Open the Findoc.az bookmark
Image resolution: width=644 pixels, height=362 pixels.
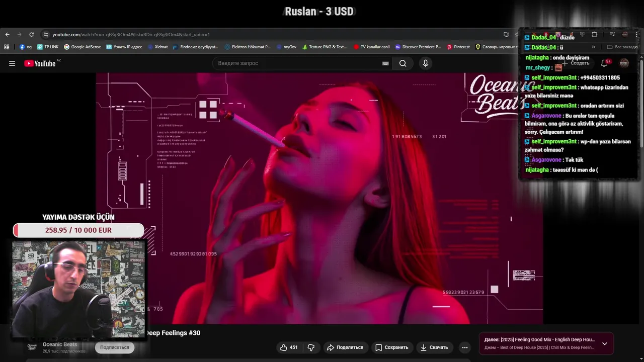pyautogui.click(x=196, y=47)
